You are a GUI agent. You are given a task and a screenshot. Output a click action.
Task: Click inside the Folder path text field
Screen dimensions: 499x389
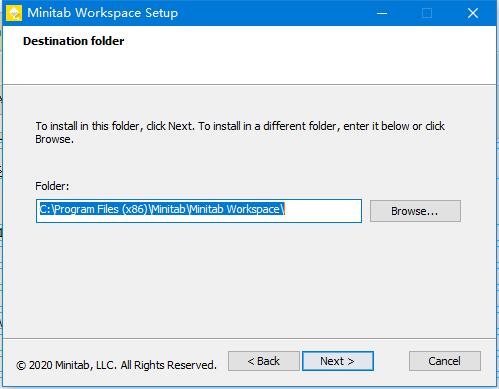[199, 211]
